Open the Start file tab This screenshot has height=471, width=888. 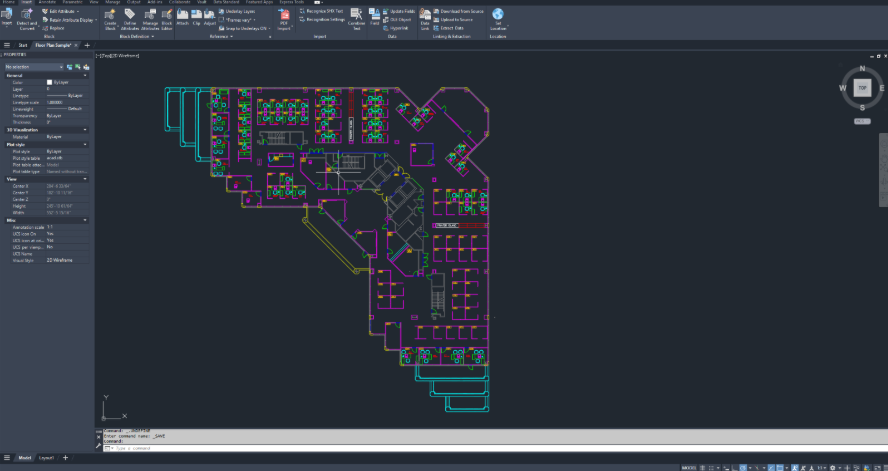[23, 45]
